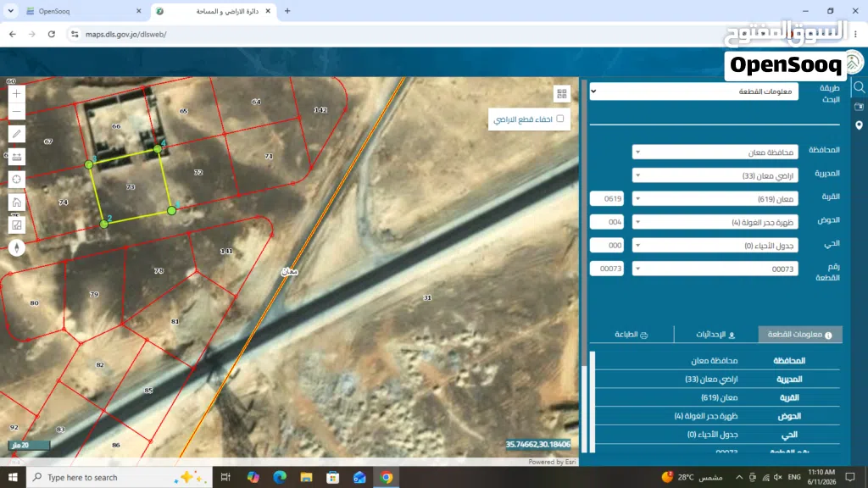
Task: Open the Windows Start menu
Action: pos(13,477)
